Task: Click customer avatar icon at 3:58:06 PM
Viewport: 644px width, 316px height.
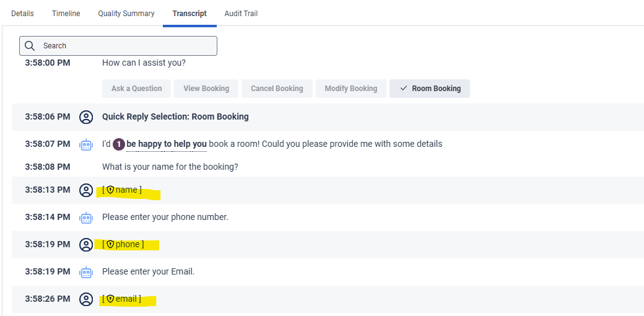Action: 86,116
